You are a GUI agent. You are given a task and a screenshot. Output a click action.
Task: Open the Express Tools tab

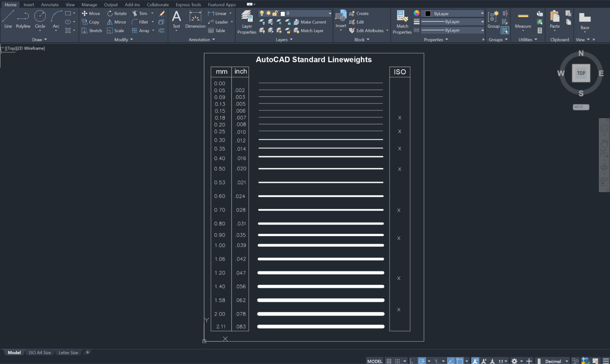(188, 5)
